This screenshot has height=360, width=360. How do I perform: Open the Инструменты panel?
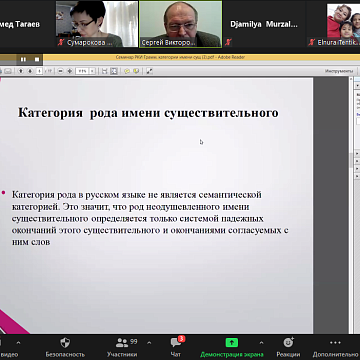click(x=339, y=71)
